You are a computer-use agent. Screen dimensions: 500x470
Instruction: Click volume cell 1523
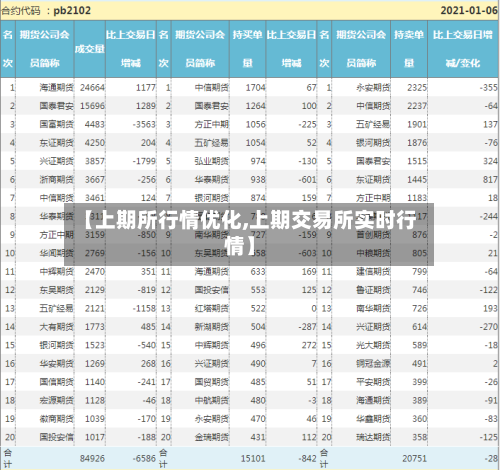click(95, 345)
